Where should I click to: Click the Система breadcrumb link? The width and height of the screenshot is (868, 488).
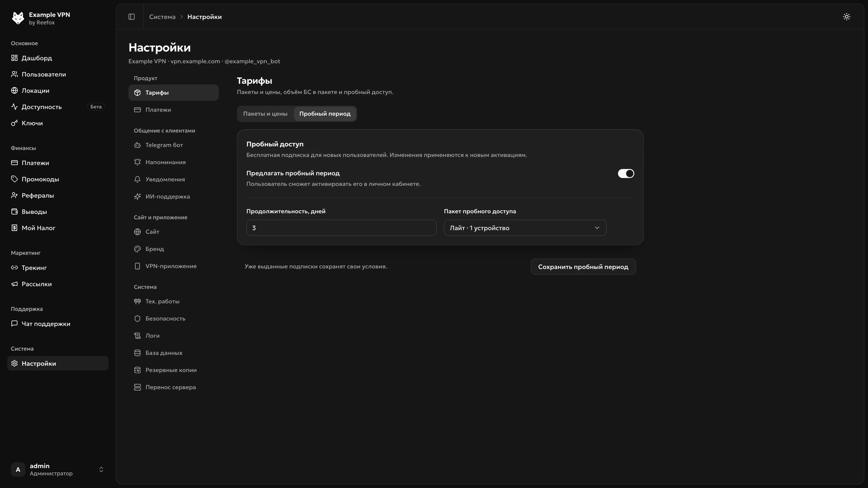(162, 17)
